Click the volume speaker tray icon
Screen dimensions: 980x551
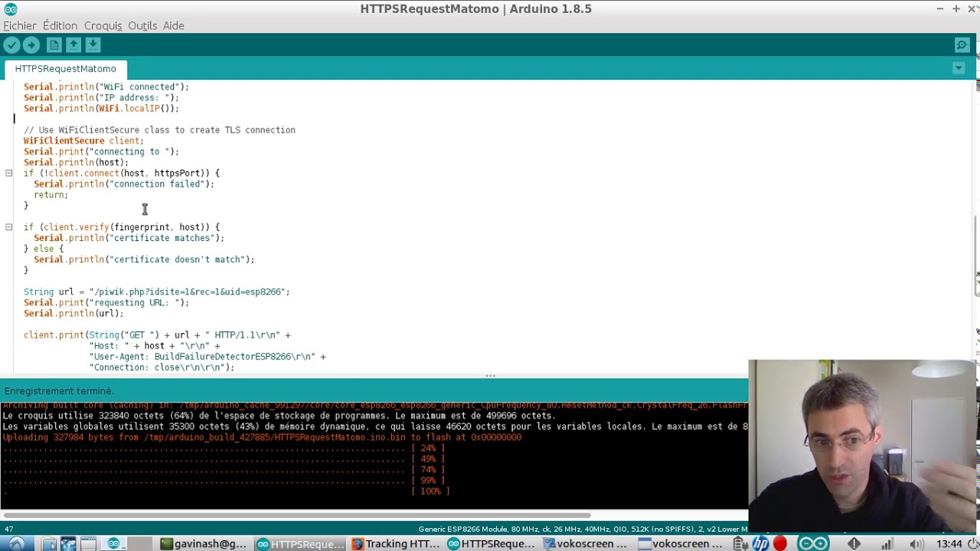pyautogui.click(x=916, y=543)
